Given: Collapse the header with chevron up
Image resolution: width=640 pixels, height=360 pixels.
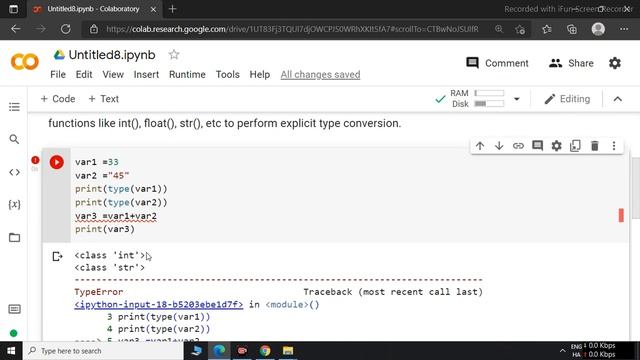Looking at the screenshot, I should click(x=618, y=99).
